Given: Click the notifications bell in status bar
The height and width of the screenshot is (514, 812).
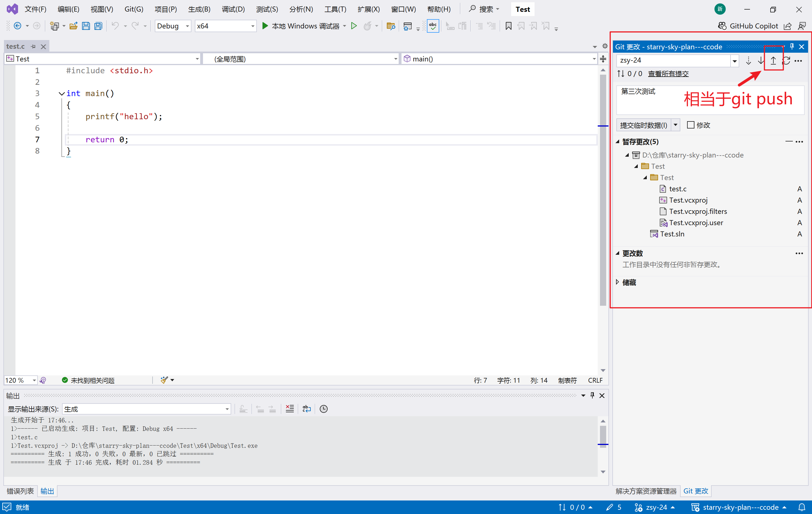Looking at the screenshot, I should [x=802, y=507].
